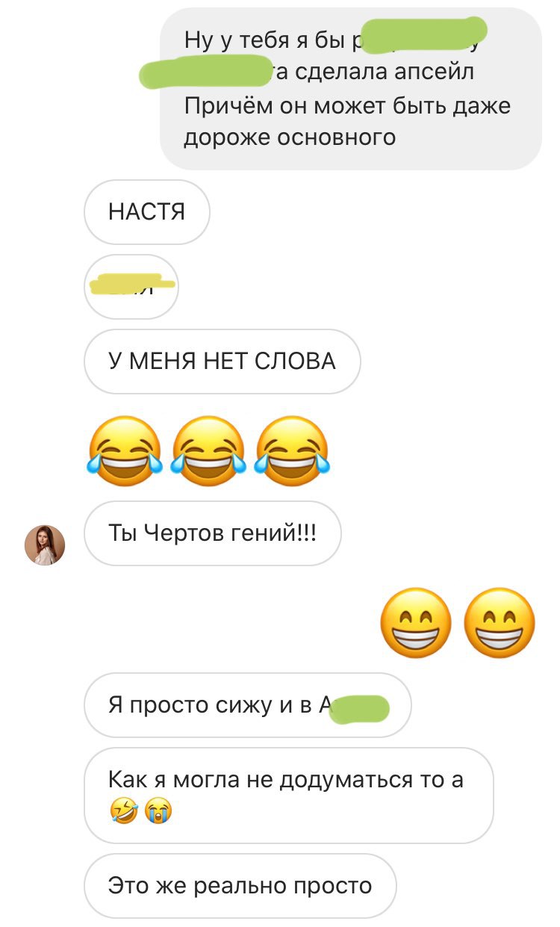The image size is (560, 927).
Task: Select the НАСТЯ message bubble
Action: tap(147, 212)
